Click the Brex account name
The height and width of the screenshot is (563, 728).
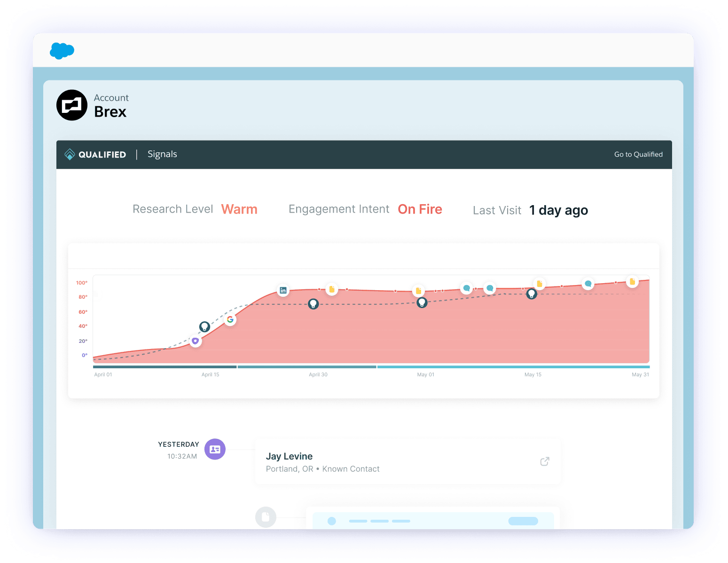tap(110, 112)
